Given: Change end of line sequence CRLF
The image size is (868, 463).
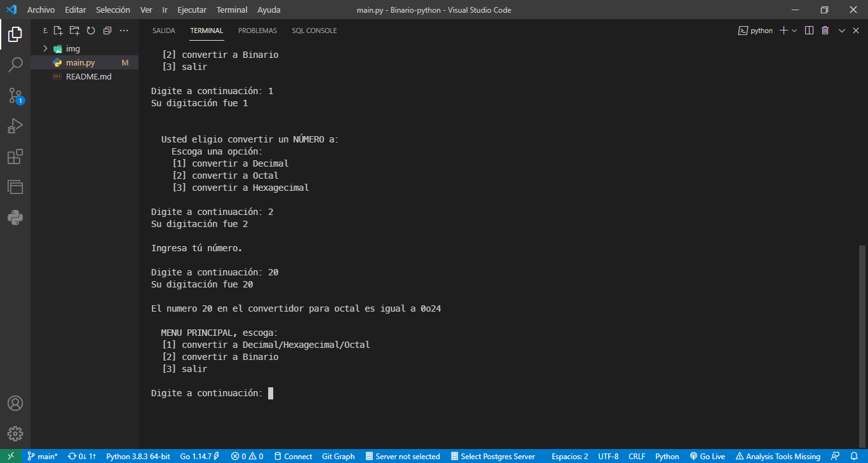Looking at the screenshot, I should [x=637, y=456].
